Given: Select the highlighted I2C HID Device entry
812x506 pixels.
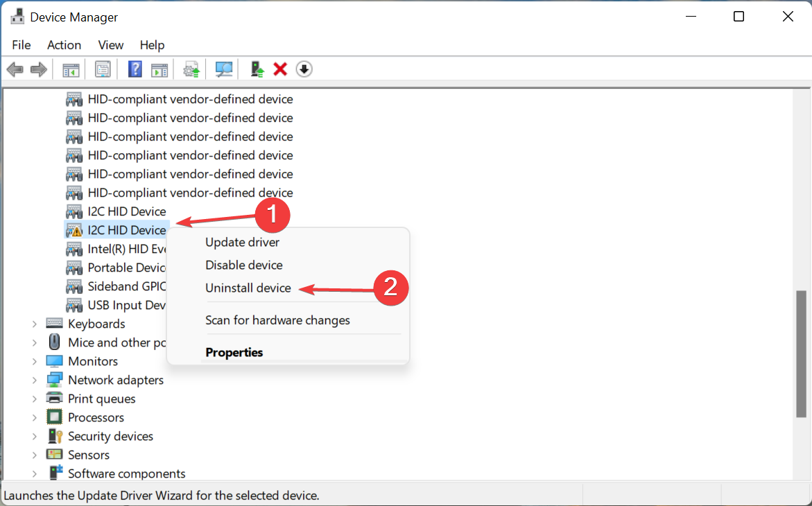Looking at the screenshot, I should click(126, 229).
